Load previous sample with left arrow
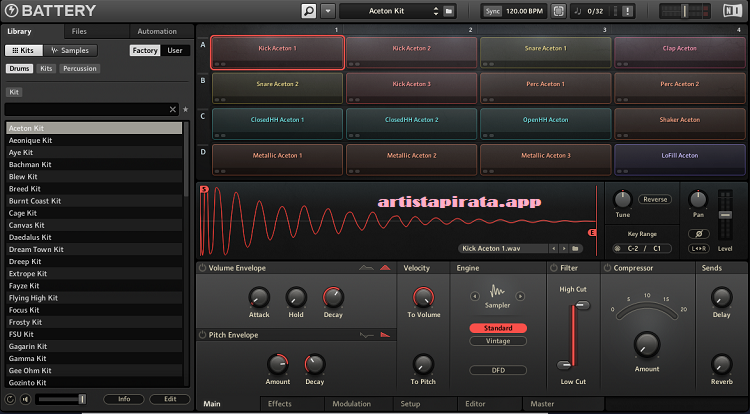The height and width of the screenshot is (414, 750). point(553,249)
